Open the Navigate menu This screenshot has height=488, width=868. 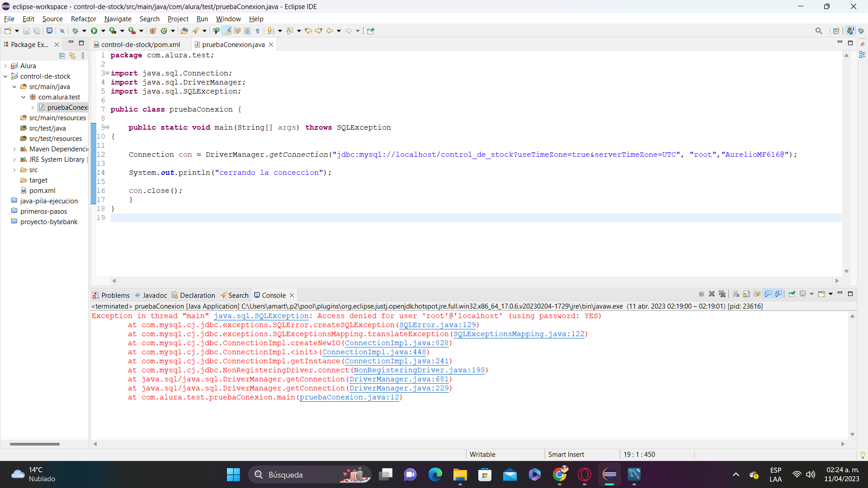click(118, 19)
